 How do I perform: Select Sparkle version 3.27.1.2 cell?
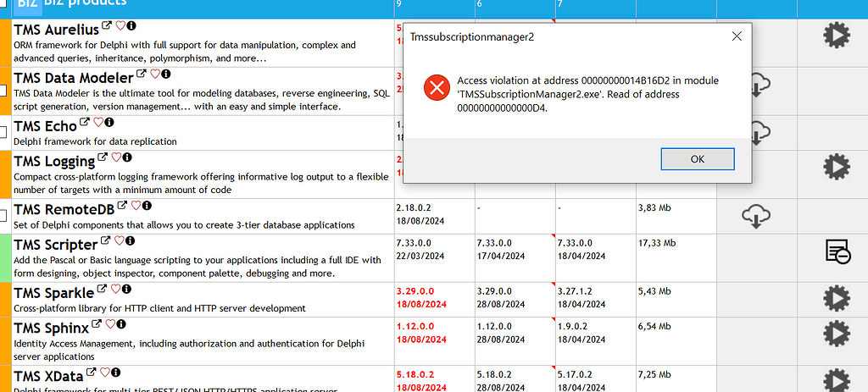[596, 299]
